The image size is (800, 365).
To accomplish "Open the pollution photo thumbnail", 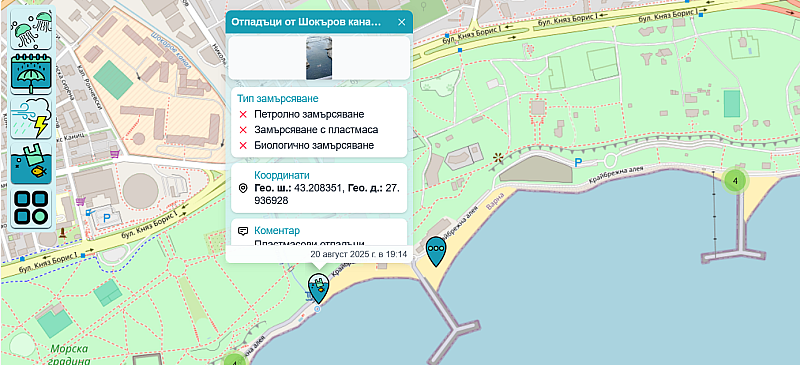I will click(x=319, y=58).
